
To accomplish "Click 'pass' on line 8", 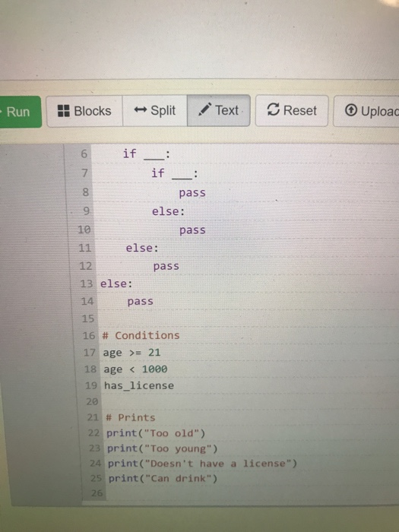I will click(192, 193).
